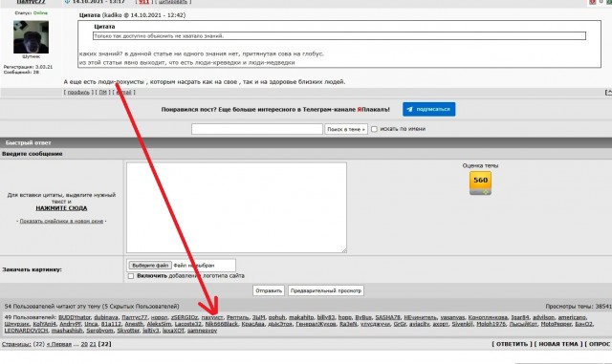Enable the искать по имени checkbox

(374, 129)
